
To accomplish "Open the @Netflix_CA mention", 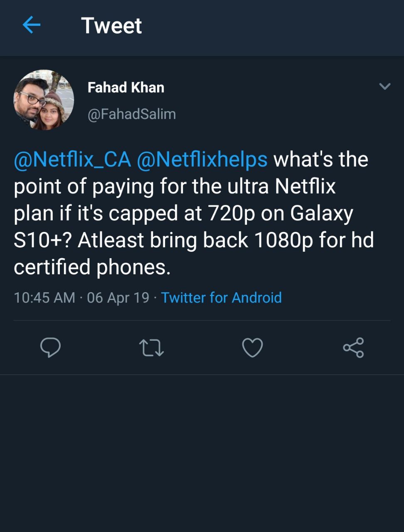I will click(x=72, y=160).
